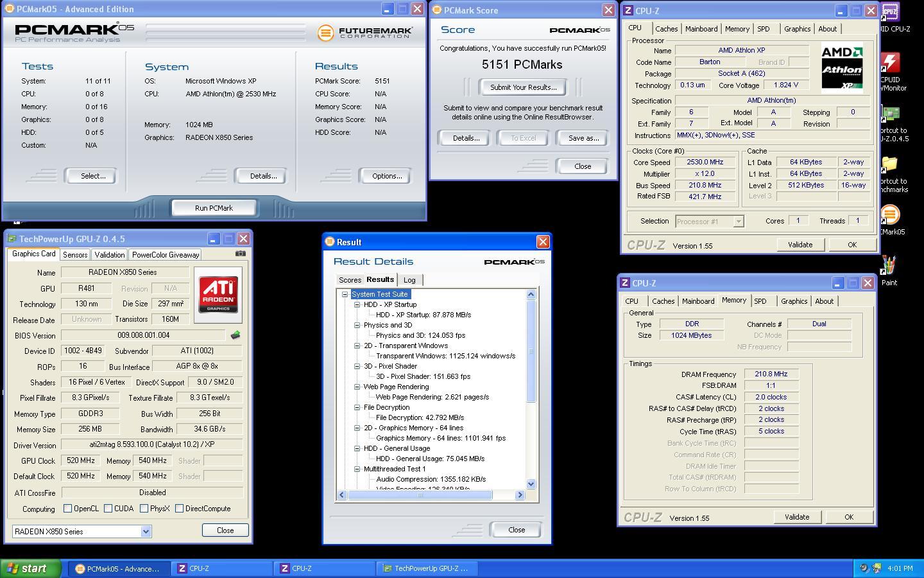Collapse the 3D - Pixel Shader node
924x578 pixels.
[357, 366]
